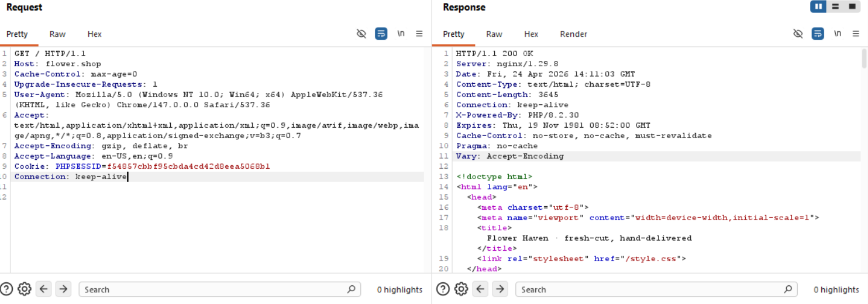Screen dimensions: 868x304
Task: Show \n non-printable characters in Request panel
Action: (x=401, y=34)
